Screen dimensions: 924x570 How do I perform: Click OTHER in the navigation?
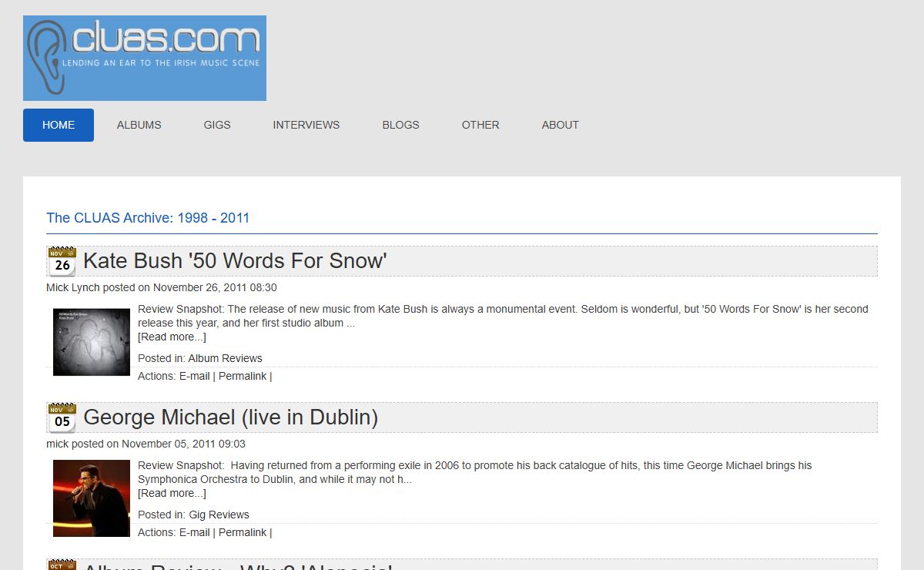click(480, 125)
